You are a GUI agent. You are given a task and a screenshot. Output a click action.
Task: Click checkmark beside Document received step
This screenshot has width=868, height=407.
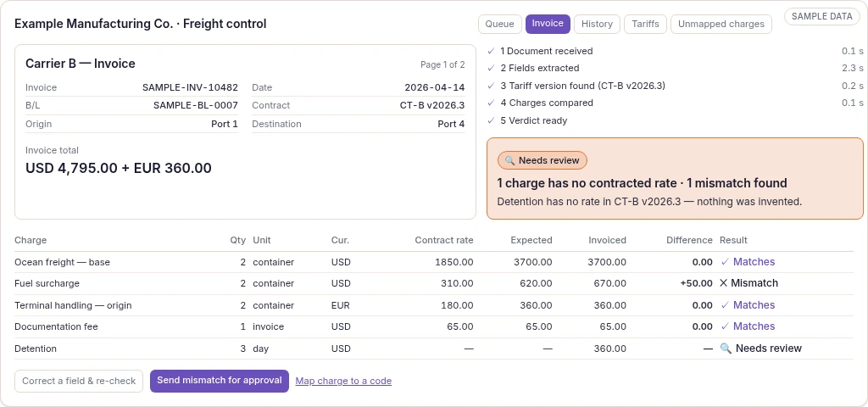click(491, 51)
